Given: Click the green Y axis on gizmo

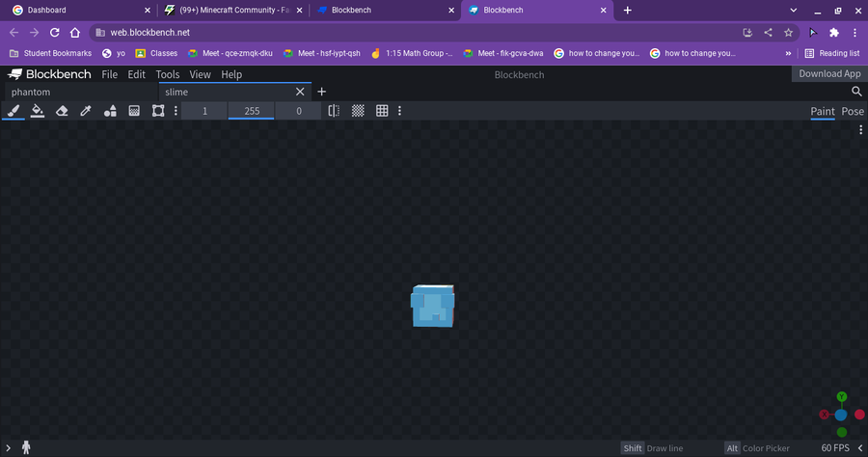Looking at the screenshot, I should click(841, 396).
